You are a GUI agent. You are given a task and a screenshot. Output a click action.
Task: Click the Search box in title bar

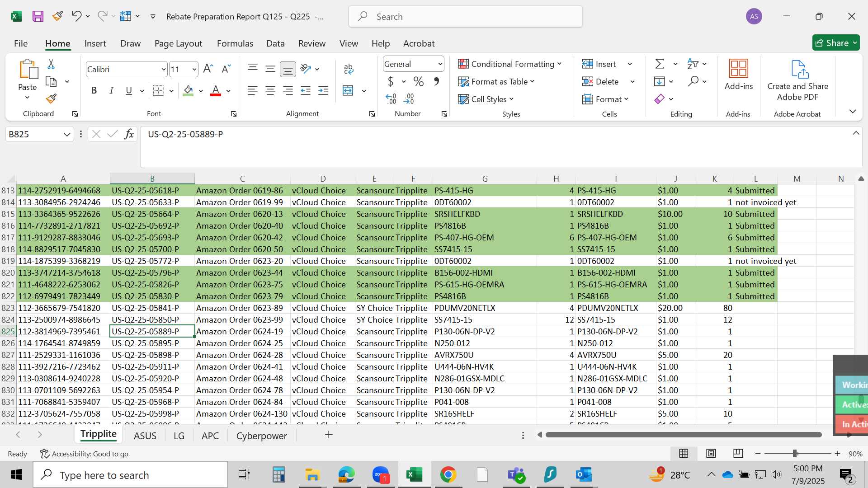[x=465, y=17]
